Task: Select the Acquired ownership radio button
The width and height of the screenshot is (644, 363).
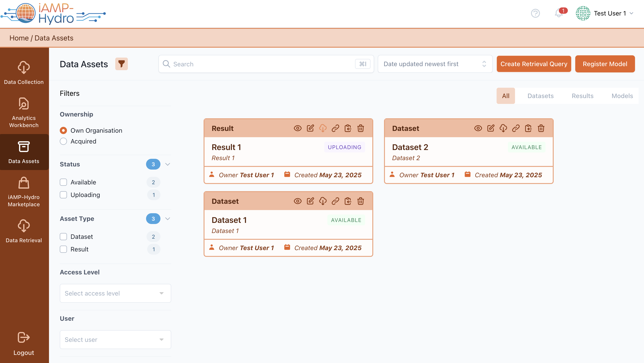Action: pyautogui.click(x=64, y=141)
